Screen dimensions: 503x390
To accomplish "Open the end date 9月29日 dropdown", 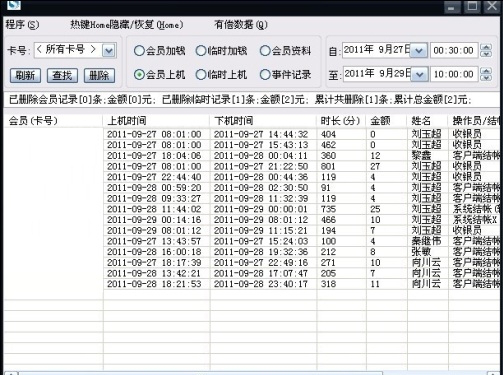I will click(x=419, y=74).
